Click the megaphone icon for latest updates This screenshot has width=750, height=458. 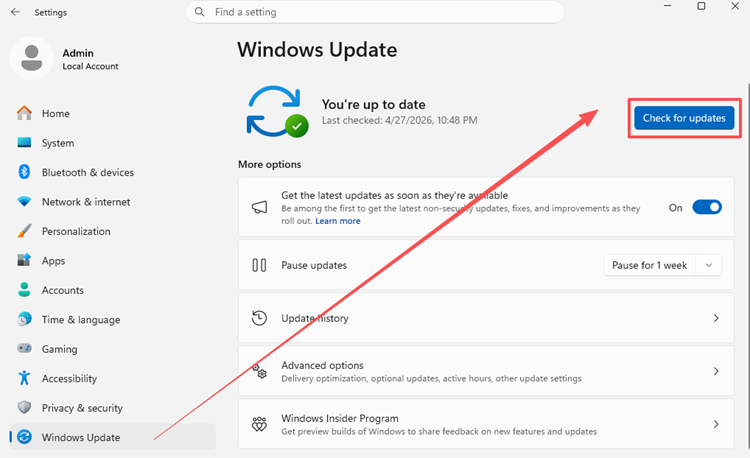[259, 207]
